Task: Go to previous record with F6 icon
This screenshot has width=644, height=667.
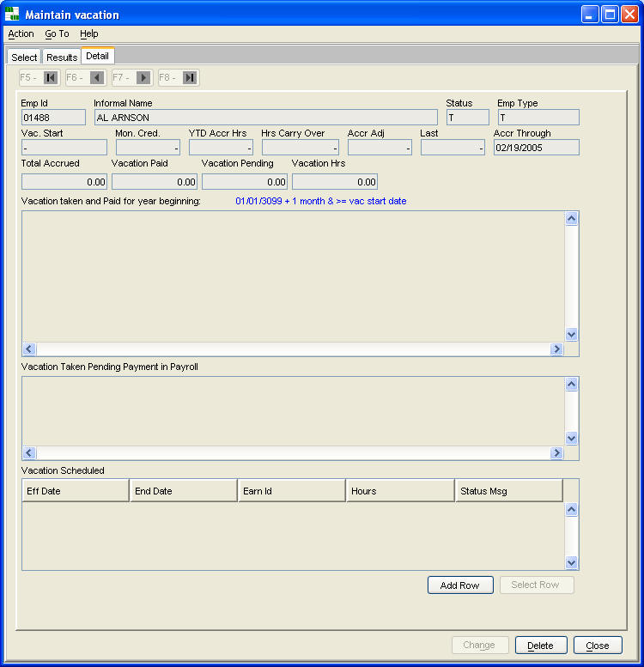Action: click(x=97, y=78)
